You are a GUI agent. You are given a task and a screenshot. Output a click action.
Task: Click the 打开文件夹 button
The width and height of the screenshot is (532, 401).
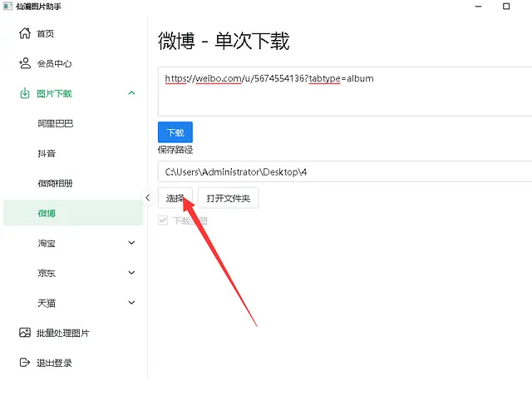pyautogui.click(x=229, y=198)
